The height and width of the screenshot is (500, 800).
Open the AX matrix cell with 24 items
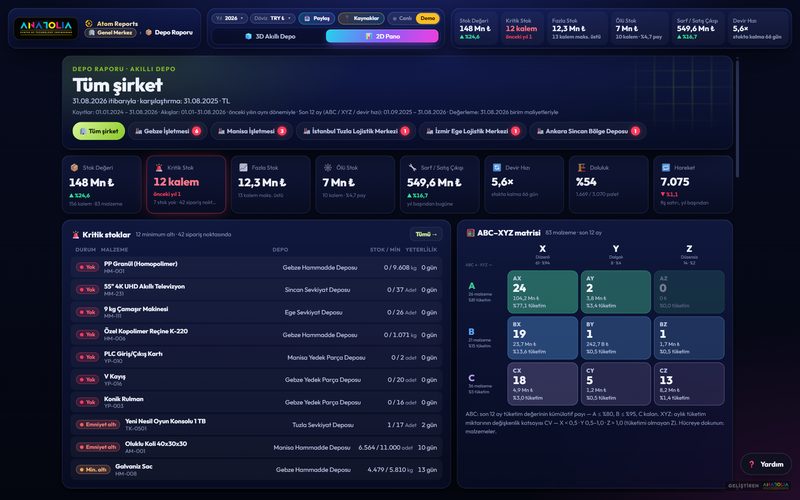[x=542, y=292]
